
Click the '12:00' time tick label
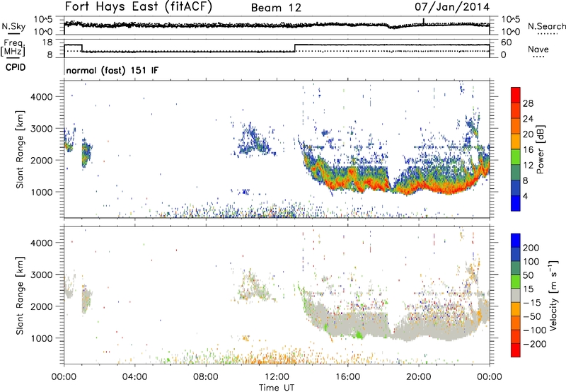coord(277,377)
